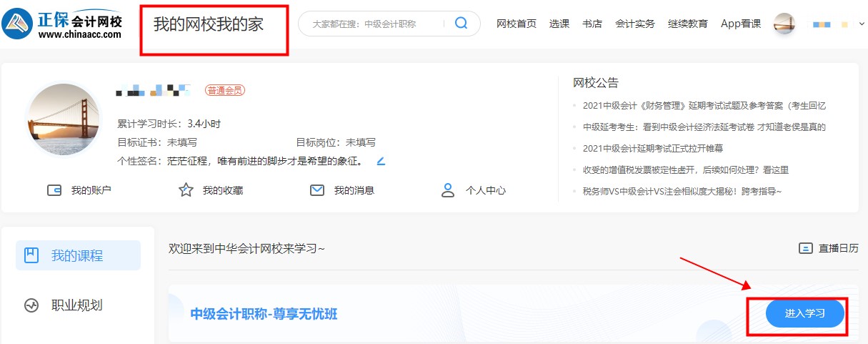Screen dimensions: 868x344
Task: Click the 正保会计网校 logo
Action: [62, 24]
